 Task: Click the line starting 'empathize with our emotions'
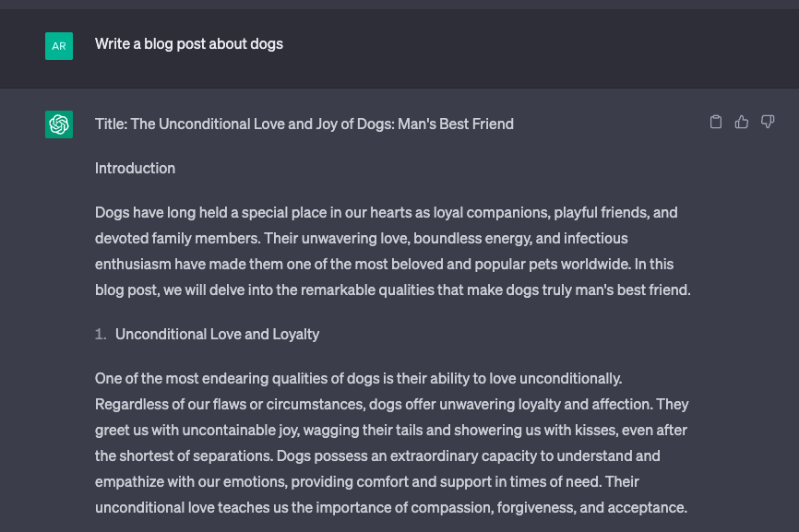pyautogui.click(x=367, y=482)
